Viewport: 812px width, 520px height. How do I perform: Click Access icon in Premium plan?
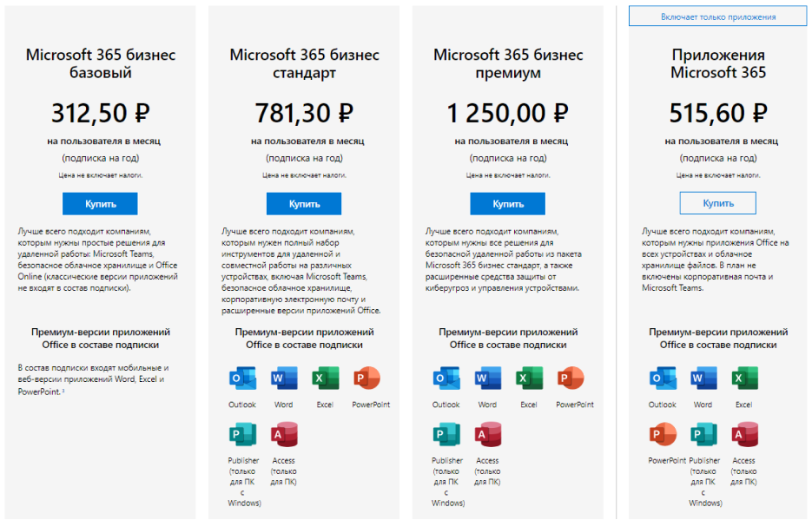(x=488, y=434)
